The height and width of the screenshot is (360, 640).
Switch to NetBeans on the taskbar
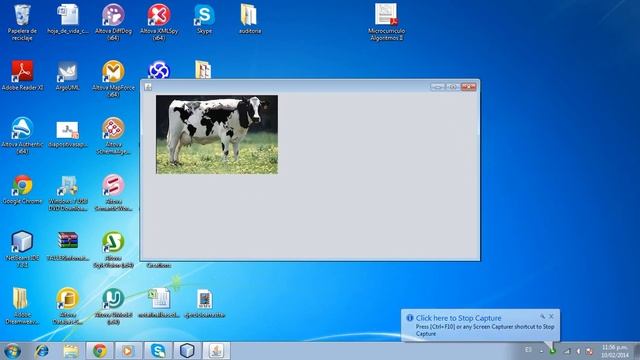click(x=187, y=351)
